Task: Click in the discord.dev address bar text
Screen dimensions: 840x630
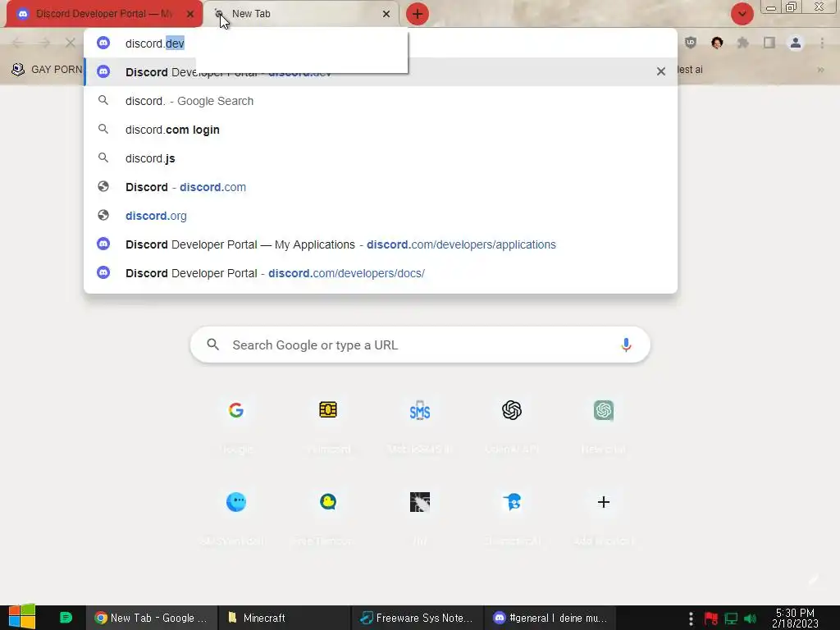Action: pyautogui.click(x=155, y=43)
